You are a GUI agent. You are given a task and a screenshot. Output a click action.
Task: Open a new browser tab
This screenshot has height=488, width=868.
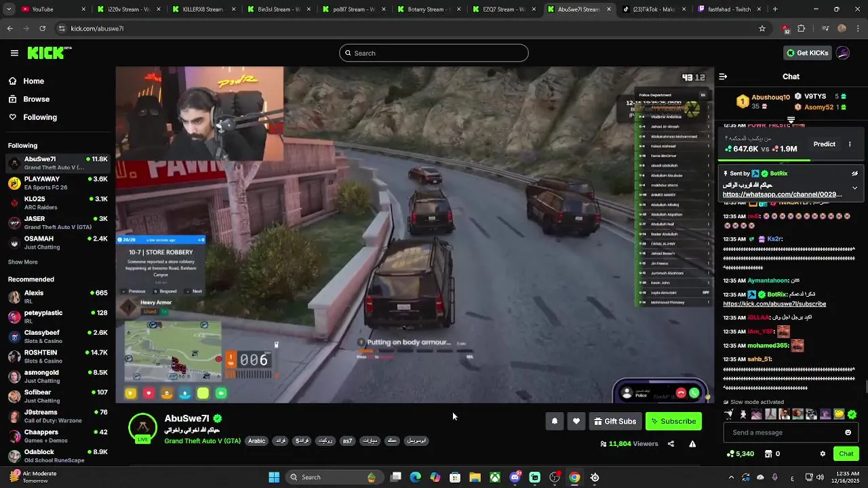click(775, 9)
